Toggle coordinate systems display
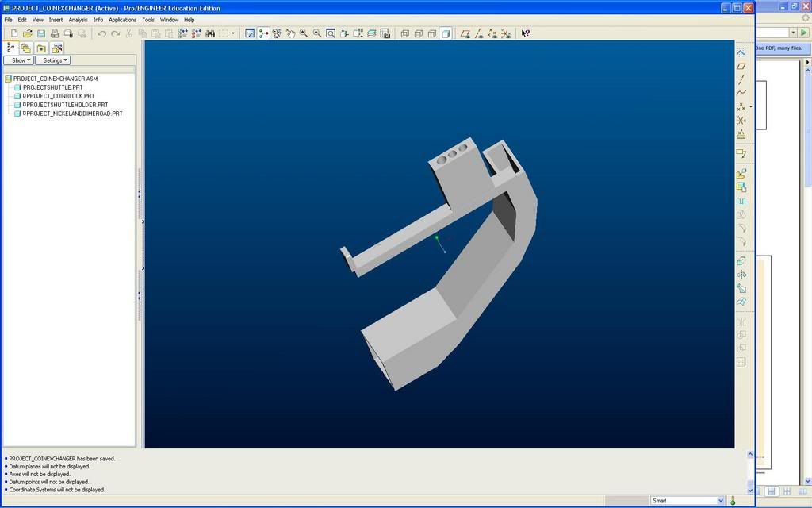Image resolution: width=812 pixels, height=508 pixels. (506, 33)
